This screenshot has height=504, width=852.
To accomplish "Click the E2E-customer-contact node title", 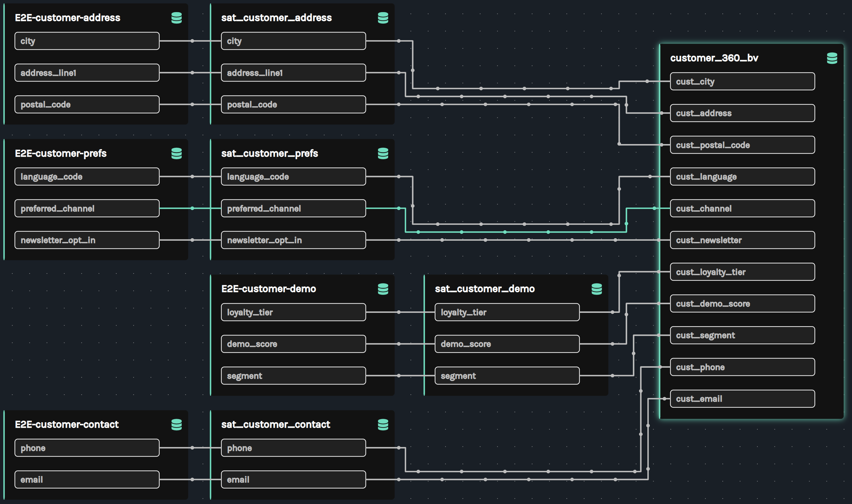I will (x=67, y=424).
